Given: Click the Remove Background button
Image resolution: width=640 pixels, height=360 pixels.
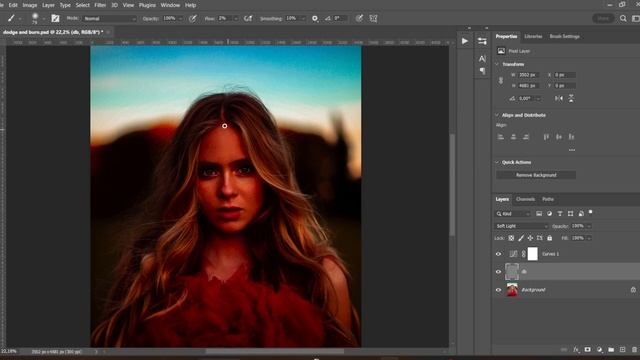Looking at the screenshot, I should coord(536,175).
